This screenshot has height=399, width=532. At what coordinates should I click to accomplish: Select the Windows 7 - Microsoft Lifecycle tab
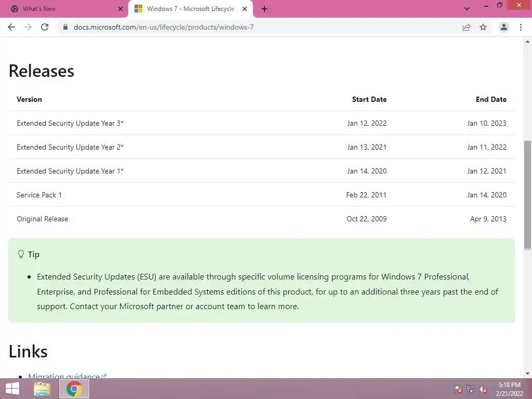[x=190, y=9]
